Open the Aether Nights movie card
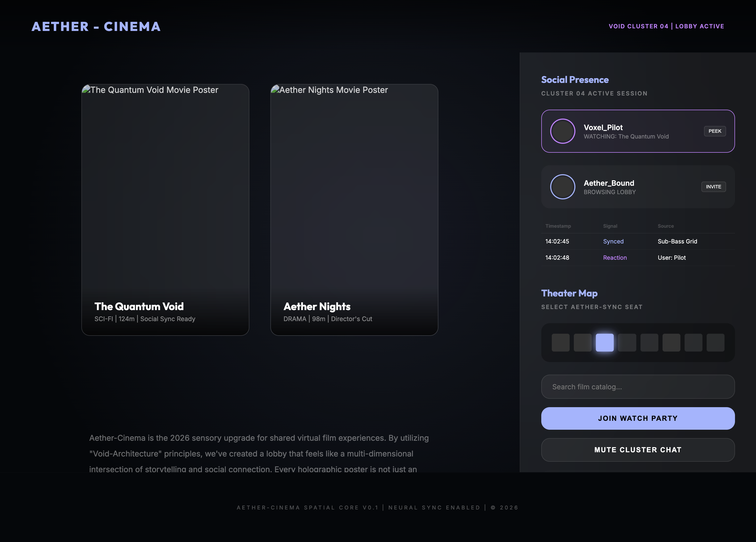Image resolution: width=756 pixels, height=542 pixels. pos(354,210)
